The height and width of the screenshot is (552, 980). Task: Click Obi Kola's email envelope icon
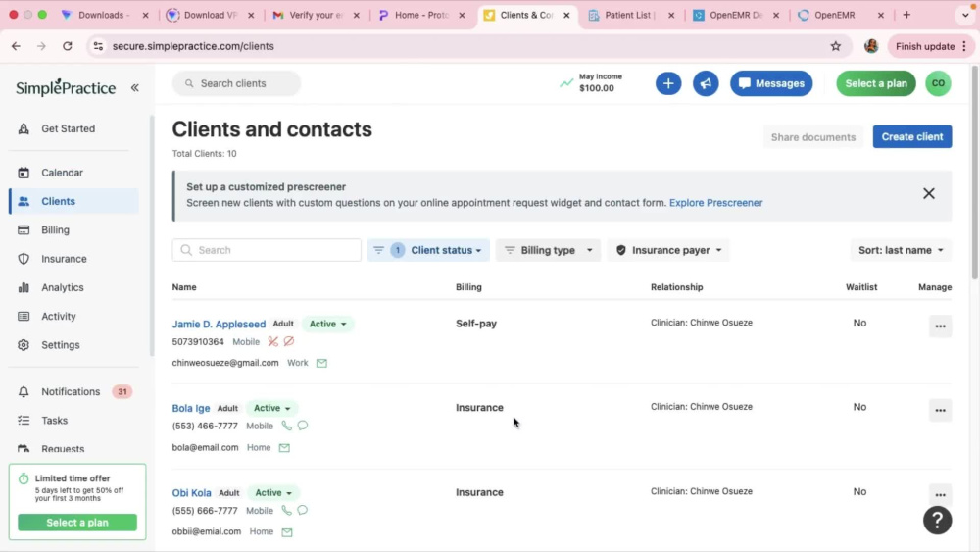coord(287,532)
